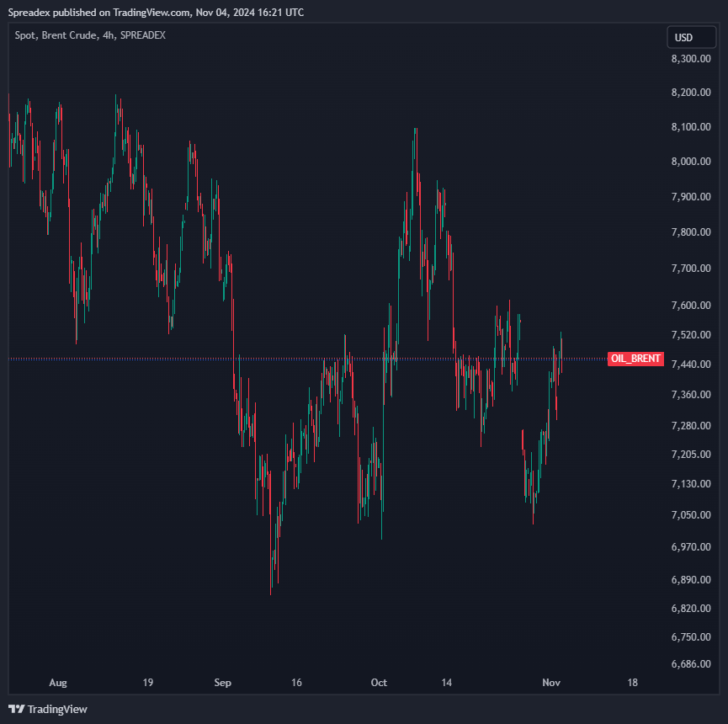The width and height of the screenshot is (728, 724).
Task: Click the 7,440.00 price axis label
Action: pos(691,364)
